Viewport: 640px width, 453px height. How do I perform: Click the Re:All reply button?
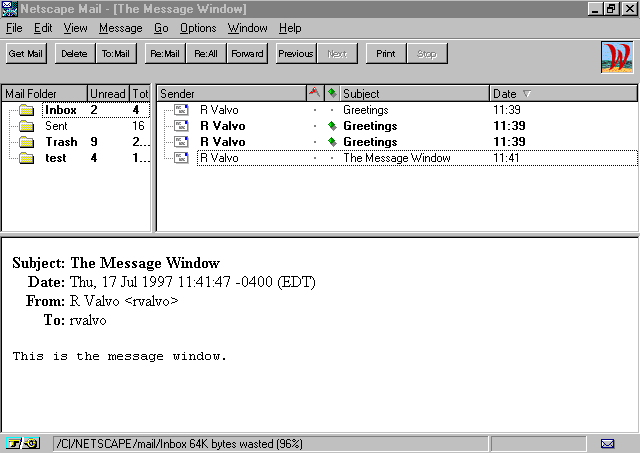[206, 53]
